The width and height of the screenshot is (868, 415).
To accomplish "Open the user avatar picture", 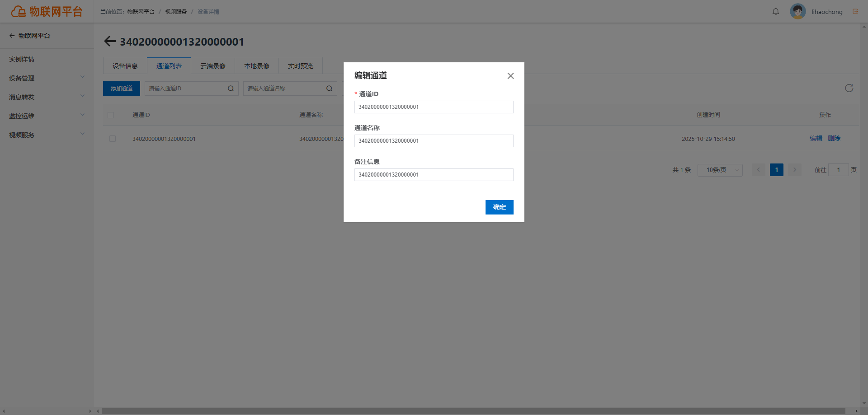I will coord(797,11).
